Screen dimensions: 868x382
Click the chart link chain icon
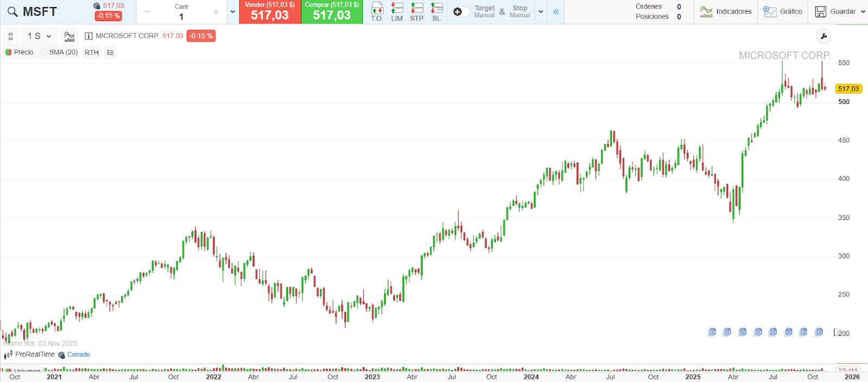point(10,36)
